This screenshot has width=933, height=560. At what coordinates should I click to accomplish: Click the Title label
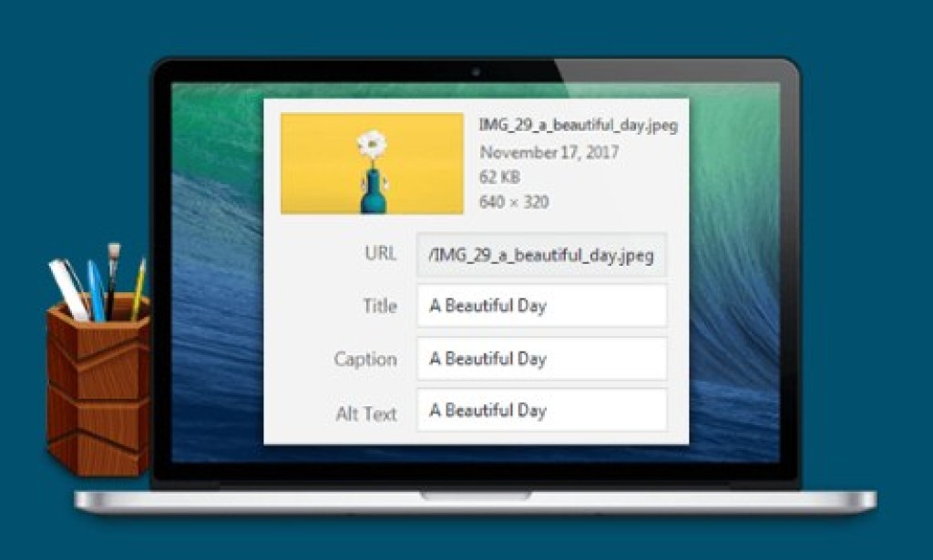tap(380, 306)
